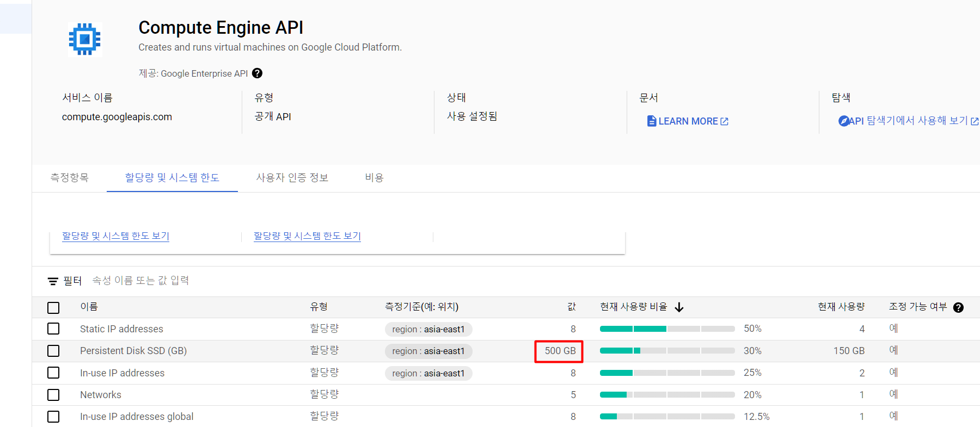This screenshot has width=980, height=427.
Task: Sort by the 이름 column header
Action: click(x=89, y=307)
